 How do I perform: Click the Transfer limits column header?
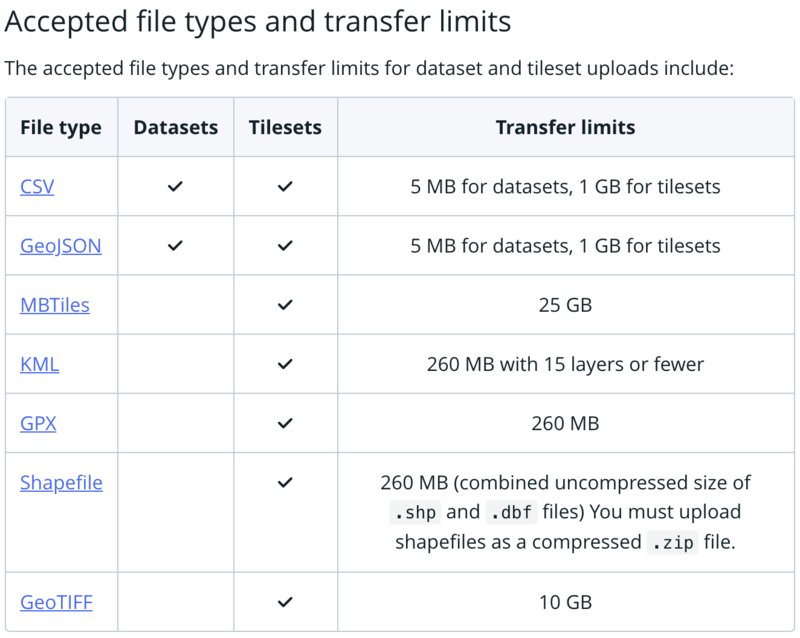point(565,128)
